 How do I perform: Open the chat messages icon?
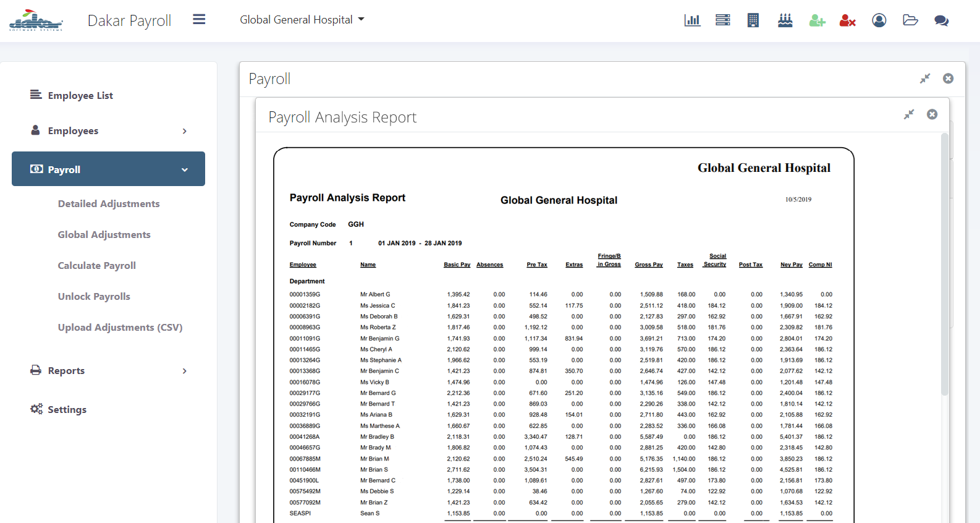942,20
